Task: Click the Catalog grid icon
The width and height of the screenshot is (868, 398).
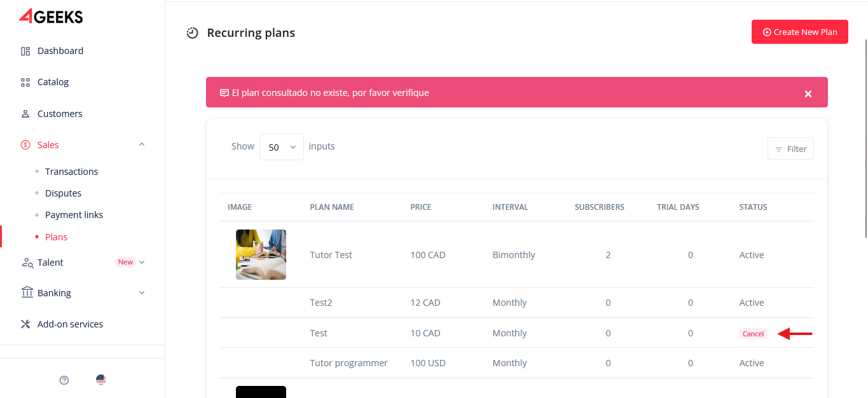Action: (x=25, y=82)
